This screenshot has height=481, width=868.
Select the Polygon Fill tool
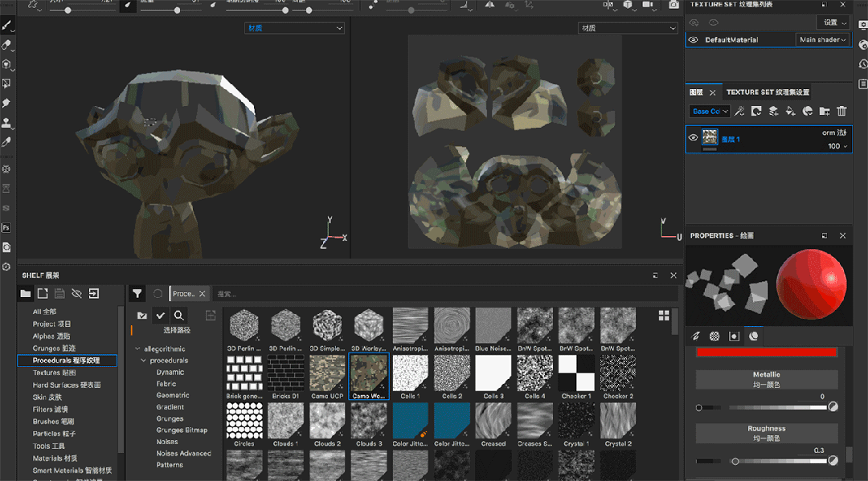6,84
